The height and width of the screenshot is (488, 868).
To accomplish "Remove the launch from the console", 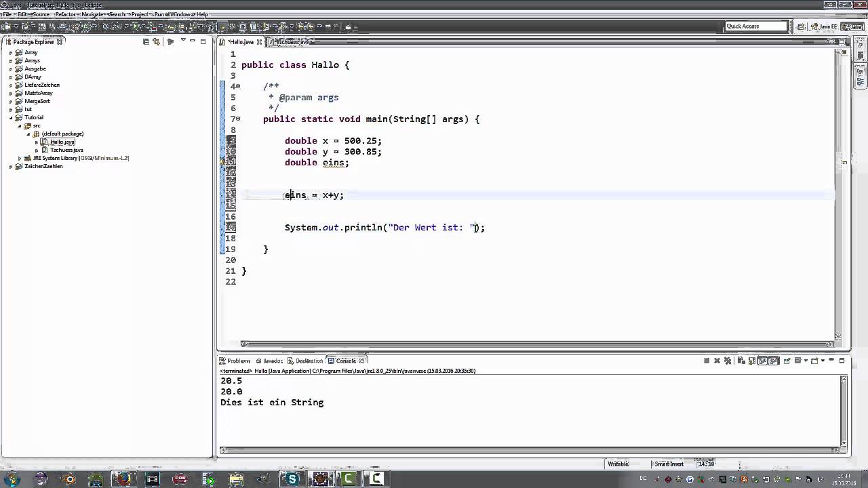I will [x=717, y=361].
